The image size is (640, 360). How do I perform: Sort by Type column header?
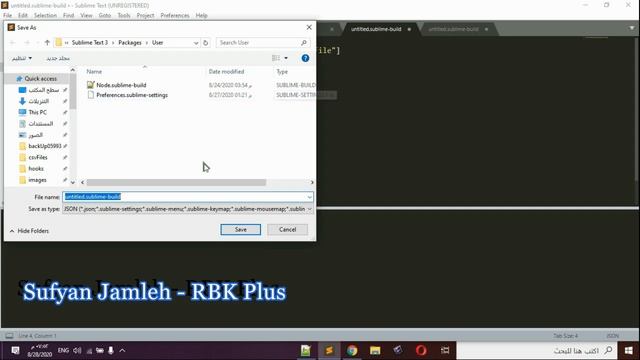point(282,71)
